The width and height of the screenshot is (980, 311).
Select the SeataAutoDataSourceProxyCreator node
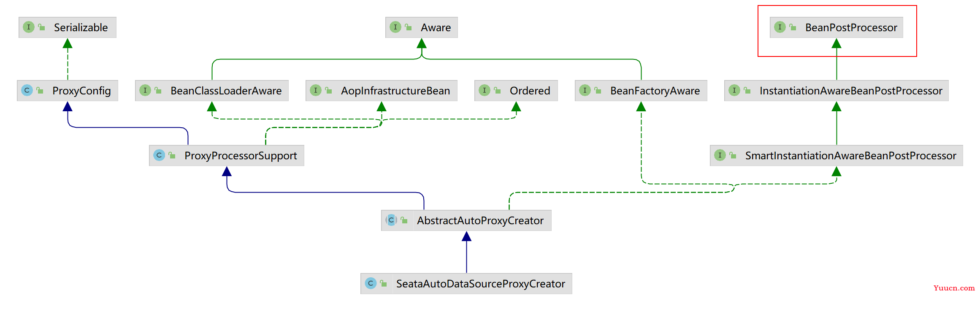[466, 284]
